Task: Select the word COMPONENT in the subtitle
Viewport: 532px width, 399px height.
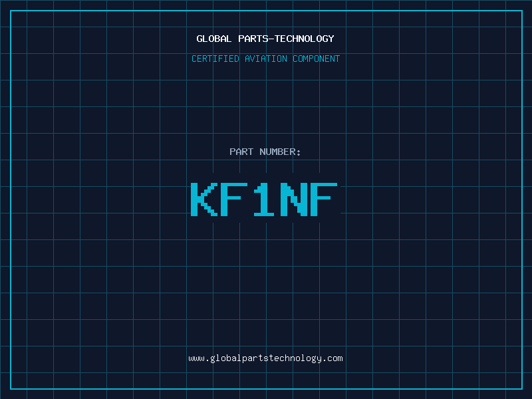Action: click(x=316, y=59)
